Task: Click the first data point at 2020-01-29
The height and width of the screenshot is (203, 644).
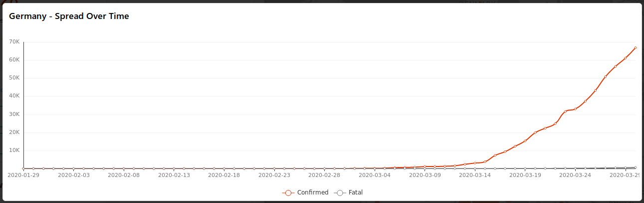Action: coord(23,168)
